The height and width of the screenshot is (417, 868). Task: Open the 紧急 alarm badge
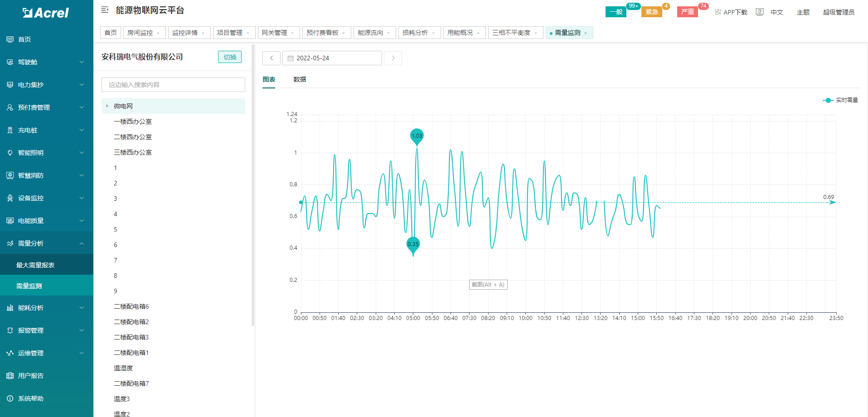(x=652, y=12)
